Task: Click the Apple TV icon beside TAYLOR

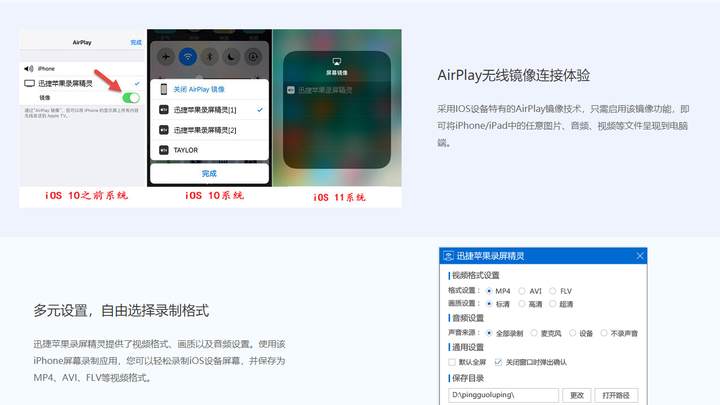Action: coord(164,150)
